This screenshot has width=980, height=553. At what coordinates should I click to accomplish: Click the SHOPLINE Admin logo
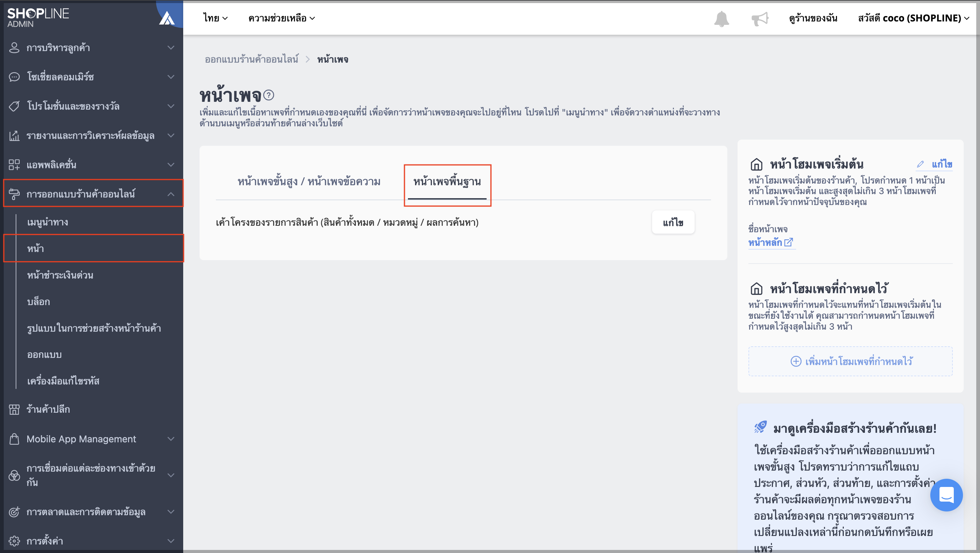click(38, 17)
